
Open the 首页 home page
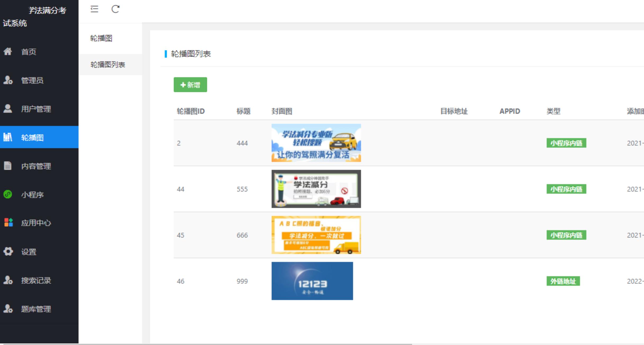point(29,52)
